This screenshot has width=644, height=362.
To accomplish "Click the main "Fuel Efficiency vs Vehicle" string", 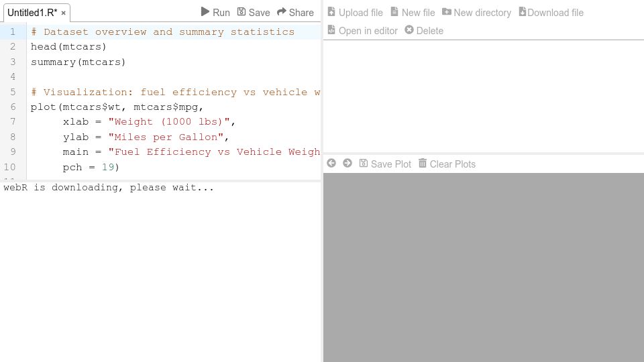I will click(x=214, y=152).
